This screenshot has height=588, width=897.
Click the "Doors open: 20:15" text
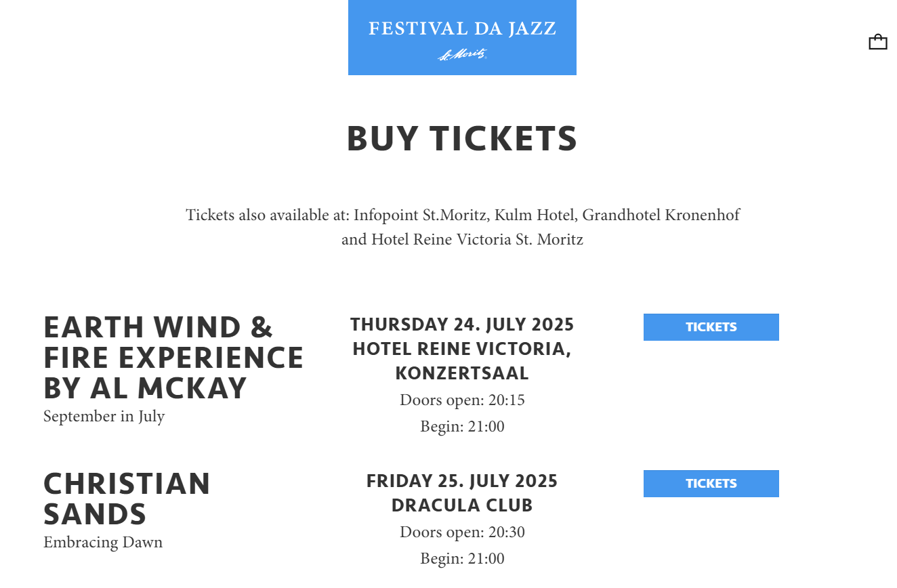click(462, 400)
